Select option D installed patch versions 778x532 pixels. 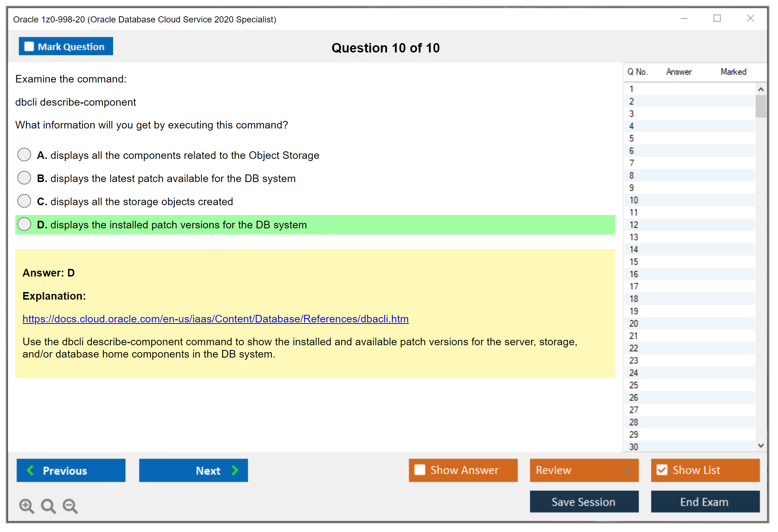point(24,224)
